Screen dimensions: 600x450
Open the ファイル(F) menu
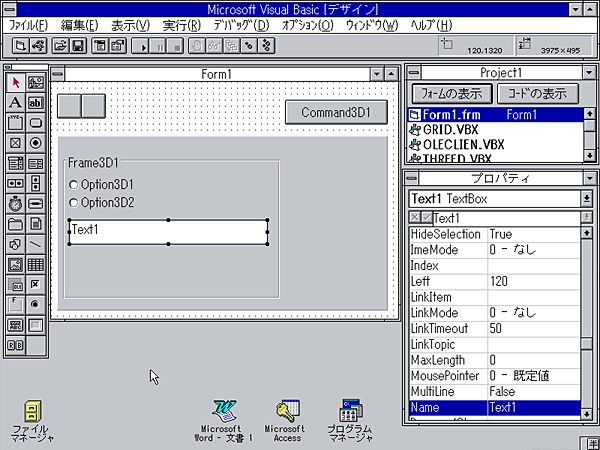click(28, 26)
